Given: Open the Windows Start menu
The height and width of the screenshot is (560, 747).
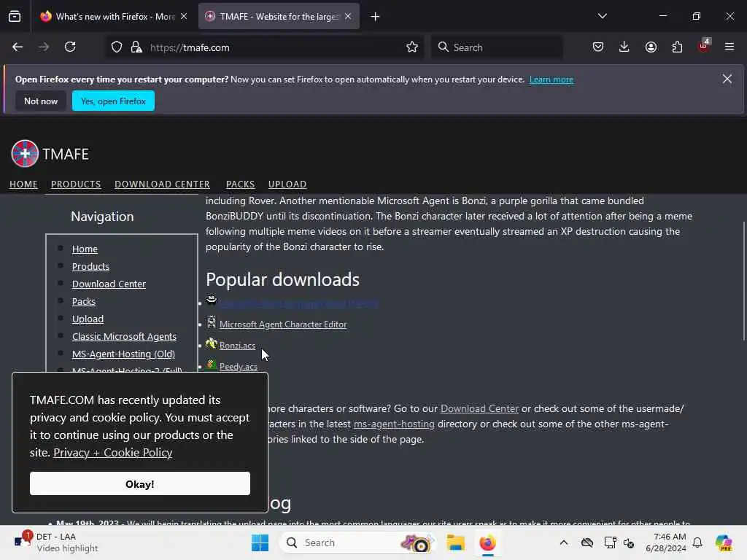Looking at the screenshot, I should [260, 542].
